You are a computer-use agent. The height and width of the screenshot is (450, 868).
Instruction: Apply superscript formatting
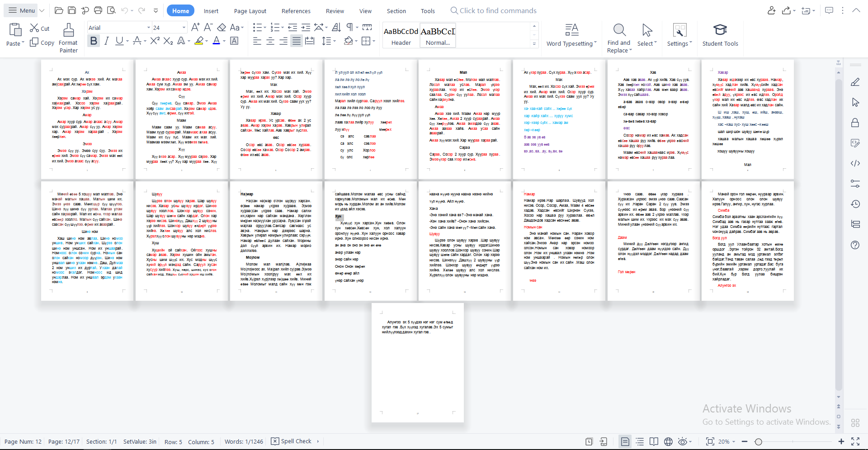coord(155,41)
